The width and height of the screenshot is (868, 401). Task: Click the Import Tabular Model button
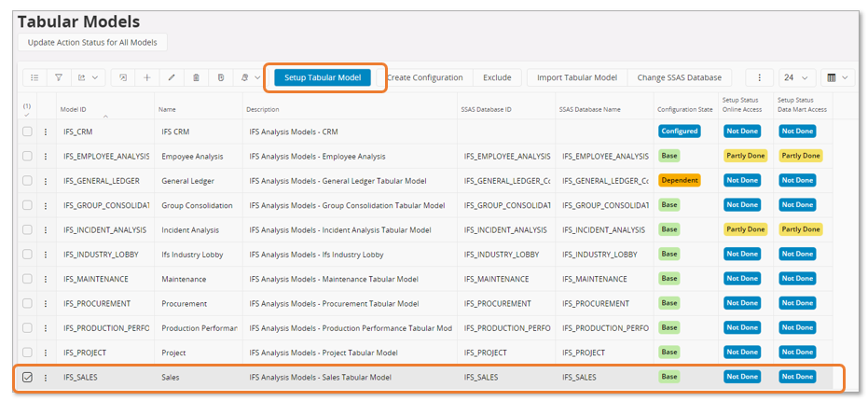(577, 78)
